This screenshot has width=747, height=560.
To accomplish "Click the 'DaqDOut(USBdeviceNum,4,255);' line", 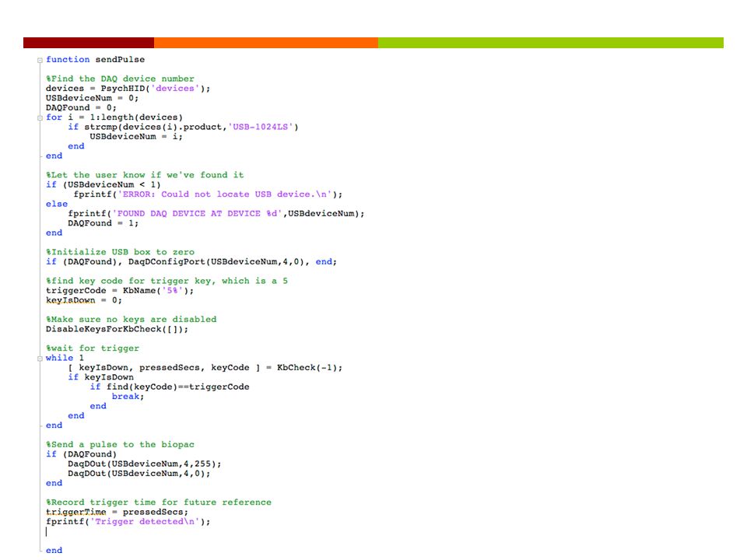I will click(x=145, y=464).
